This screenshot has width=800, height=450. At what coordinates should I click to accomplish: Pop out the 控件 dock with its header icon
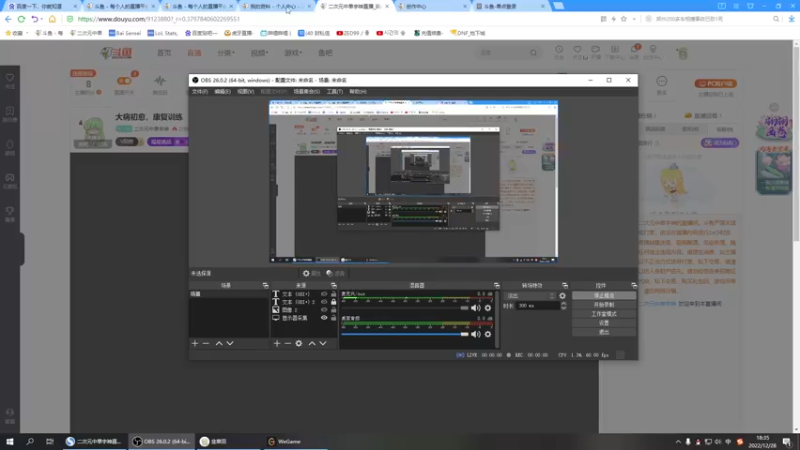pyautogui.click(x=634, y=286)
